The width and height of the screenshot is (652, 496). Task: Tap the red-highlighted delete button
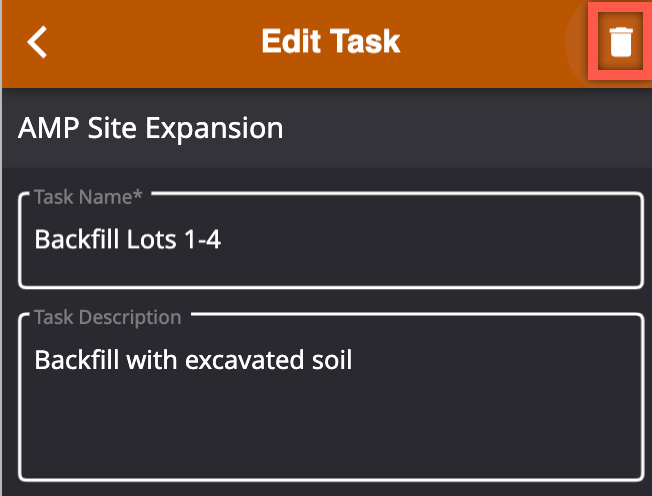point(620,42)
